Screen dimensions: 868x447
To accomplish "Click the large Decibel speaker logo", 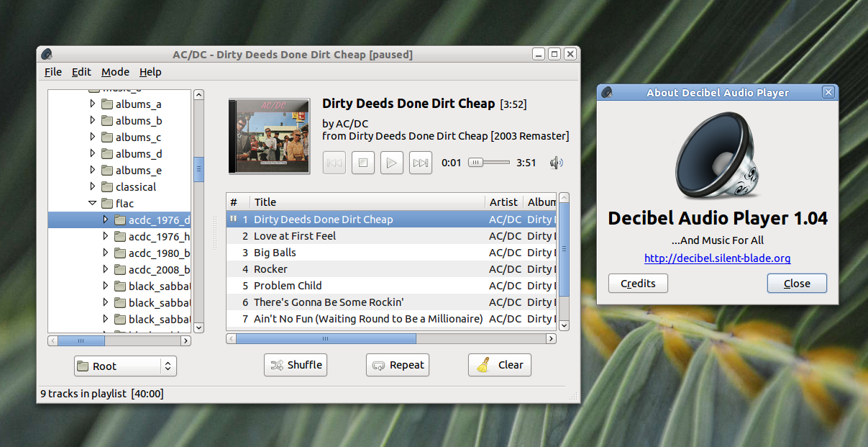I will tap(718, 156).
